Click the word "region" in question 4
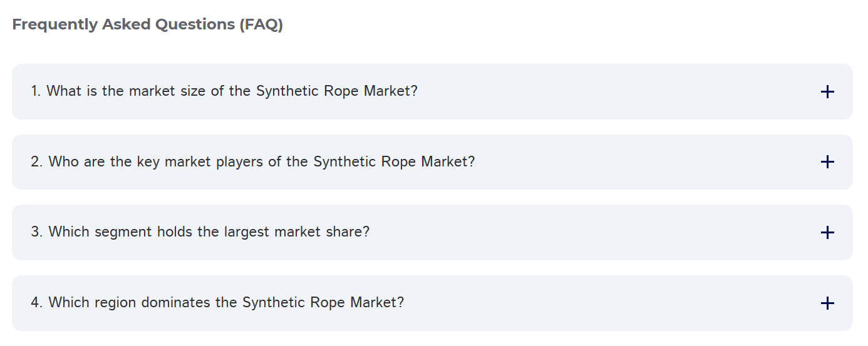868x346 pixels. (x=116, y=303)
